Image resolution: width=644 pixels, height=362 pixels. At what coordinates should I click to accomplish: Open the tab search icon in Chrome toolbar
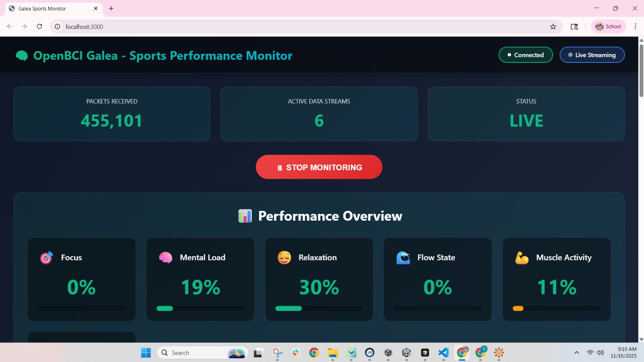tap(574, 27)
